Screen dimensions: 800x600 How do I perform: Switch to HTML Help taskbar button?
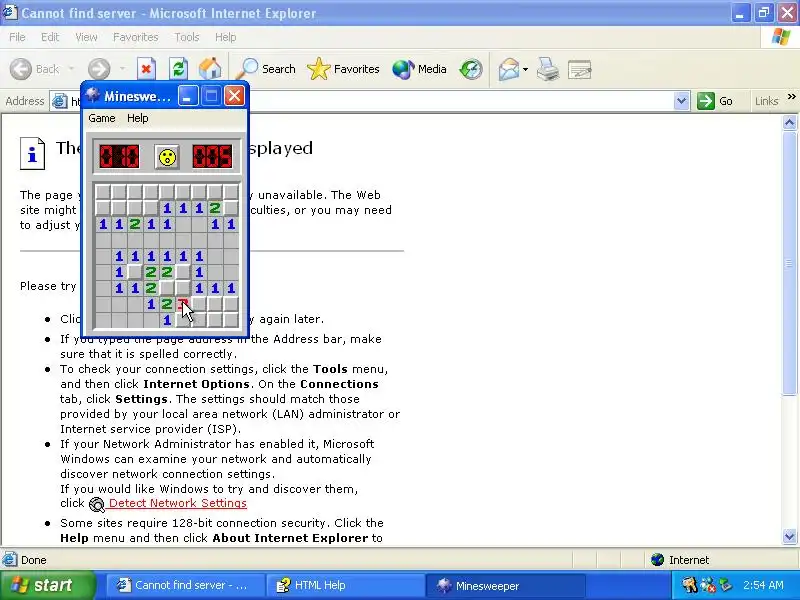346,585
